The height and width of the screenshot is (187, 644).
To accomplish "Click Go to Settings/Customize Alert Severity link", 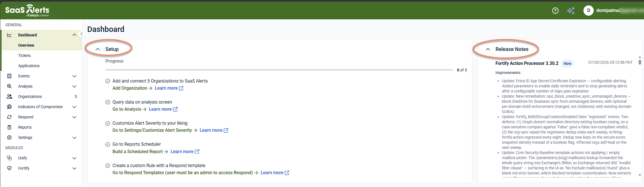I will [x=155, y=130].
